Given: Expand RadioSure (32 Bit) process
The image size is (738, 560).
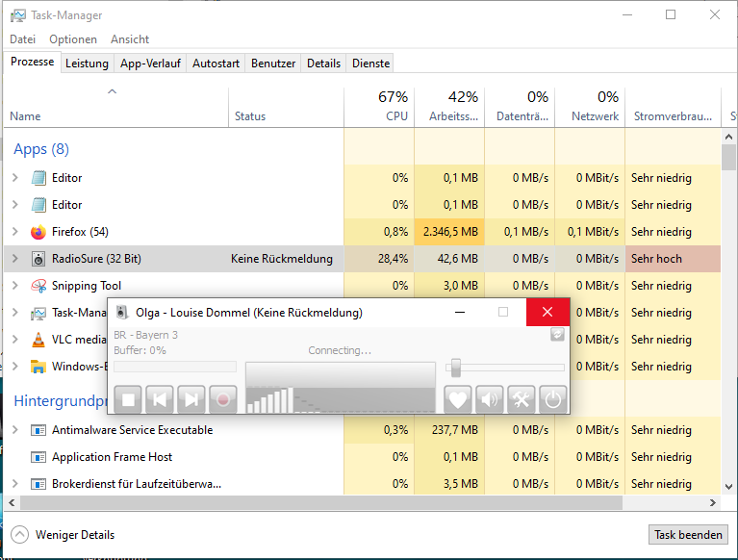Looking at the screenshot, I should [x=15, y=259].
